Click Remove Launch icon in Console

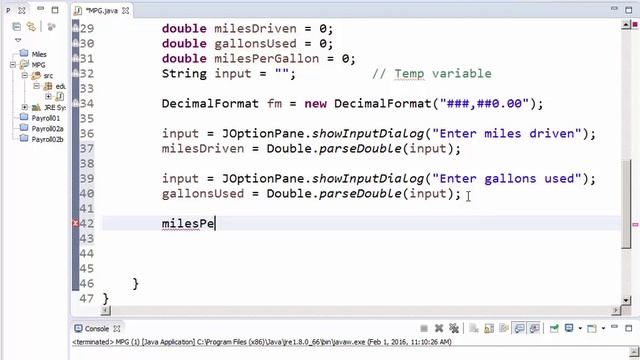[x=439, y=328]
